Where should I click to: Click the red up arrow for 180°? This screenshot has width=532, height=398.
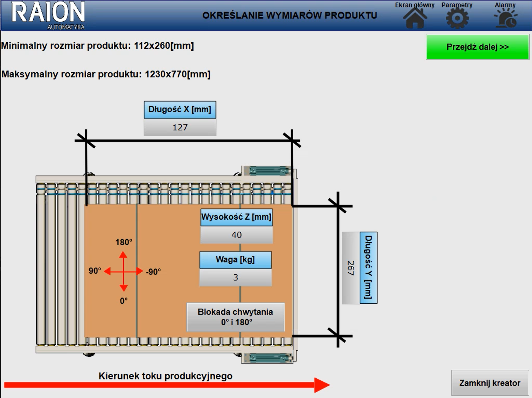(123, 256)
